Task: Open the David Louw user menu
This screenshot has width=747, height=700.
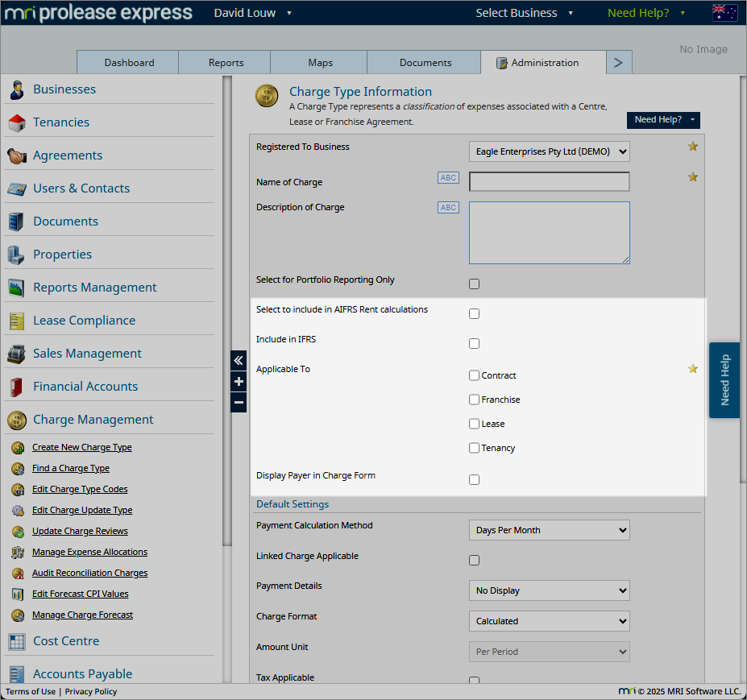Action: pos(252,13)
